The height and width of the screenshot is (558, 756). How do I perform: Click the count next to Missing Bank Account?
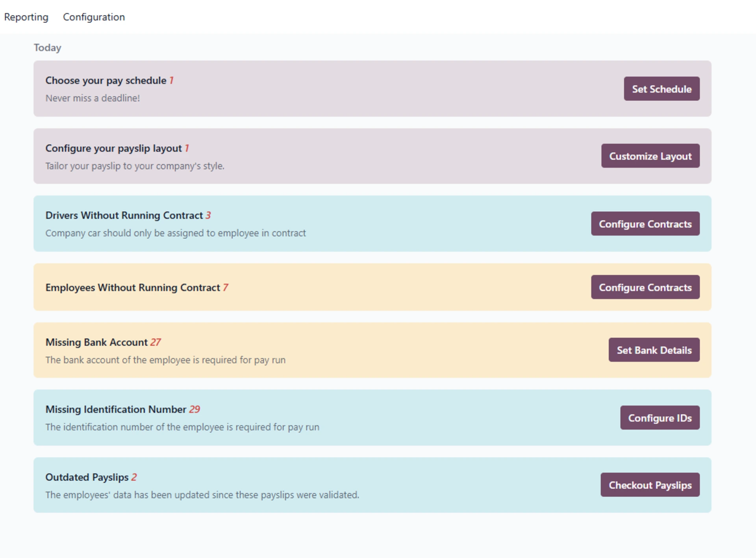click(x=156, y=342)
